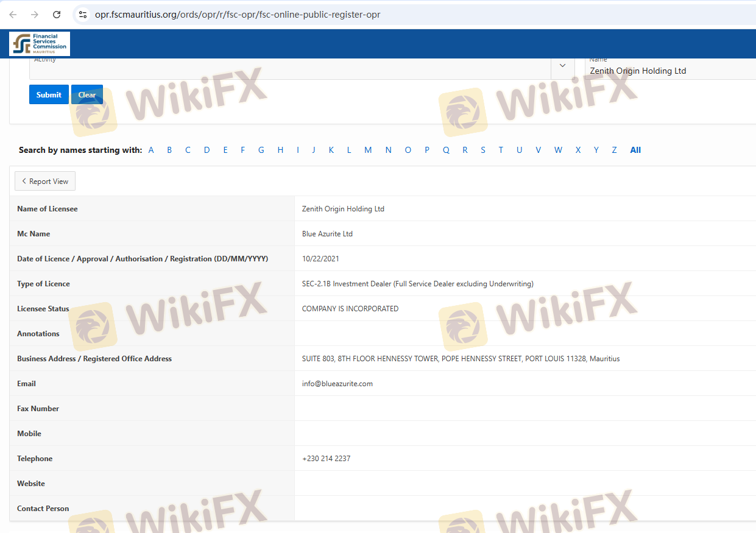The image size is (756, 533).
Task: Click the SUITE 803 Hennessy Tower address
Action: (461, 359)
